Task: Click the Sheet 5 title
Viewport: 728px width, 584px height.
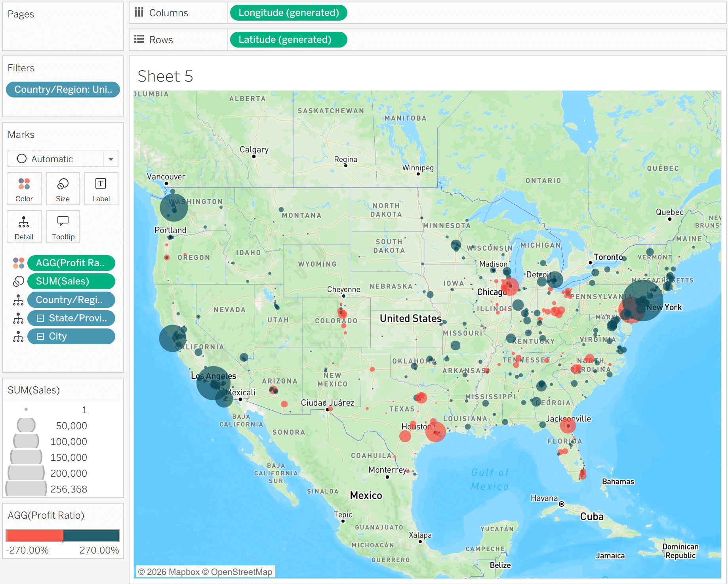Action: (165, 76)
